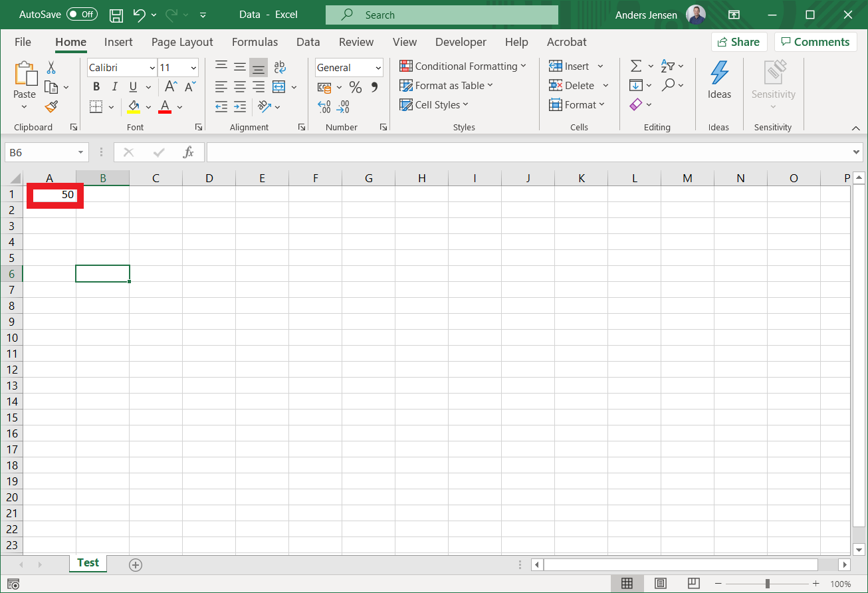Image resolution: width=868 pixels, height=593 pixels.
Task: Click the Increase Decimal icon
Action: 325,106
